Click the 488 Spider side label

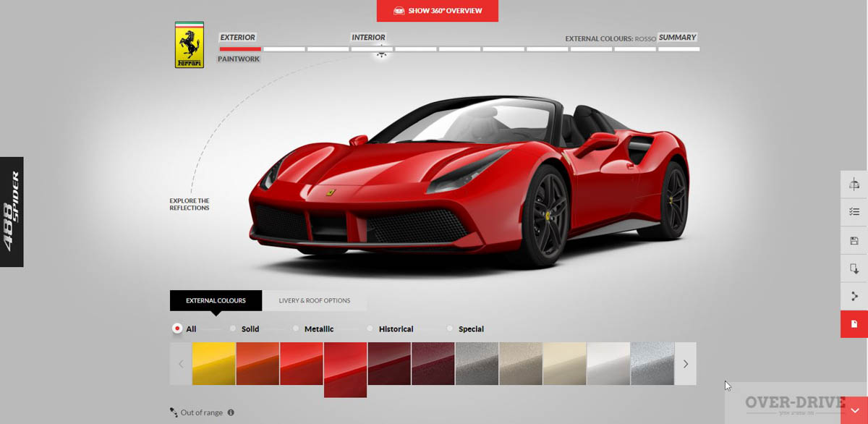point(12,211)
